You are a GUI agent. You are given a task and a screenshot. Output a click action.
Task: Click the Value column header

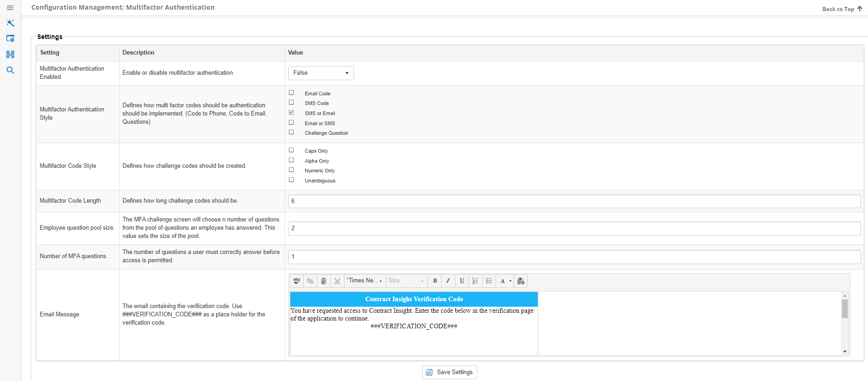(295, 53)
